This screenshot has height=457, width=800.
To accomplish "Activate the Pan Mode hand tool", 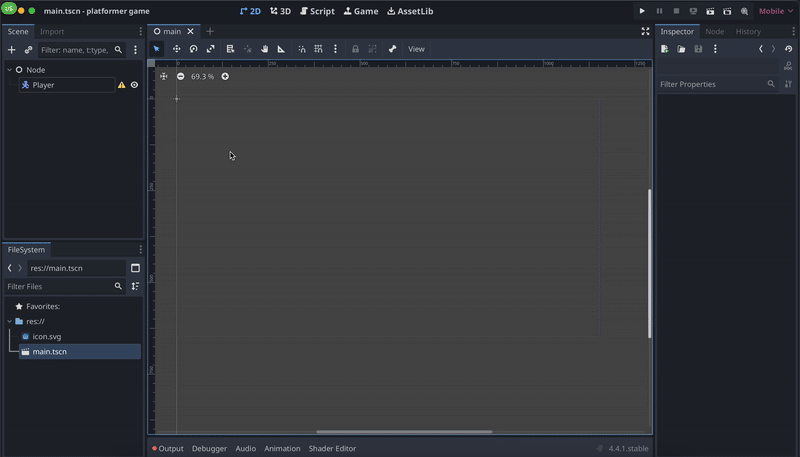I will [264, 49].
